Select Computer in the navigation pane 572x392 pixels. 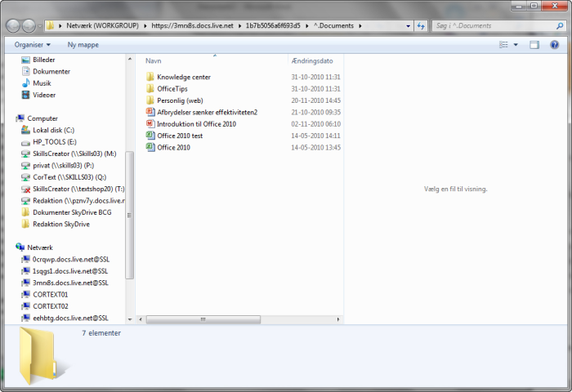coord(42,118)
